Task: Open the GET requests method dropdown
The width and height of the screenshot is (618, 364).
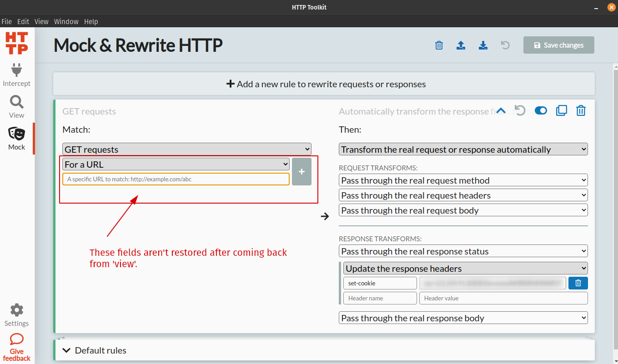Action: pos(186,149)
